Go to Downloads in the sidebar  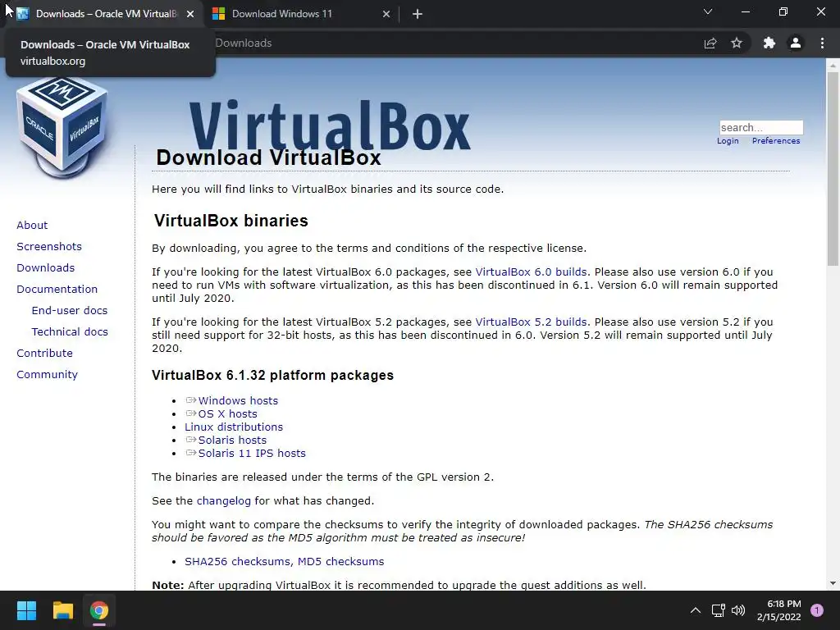[x=46, y=268]
